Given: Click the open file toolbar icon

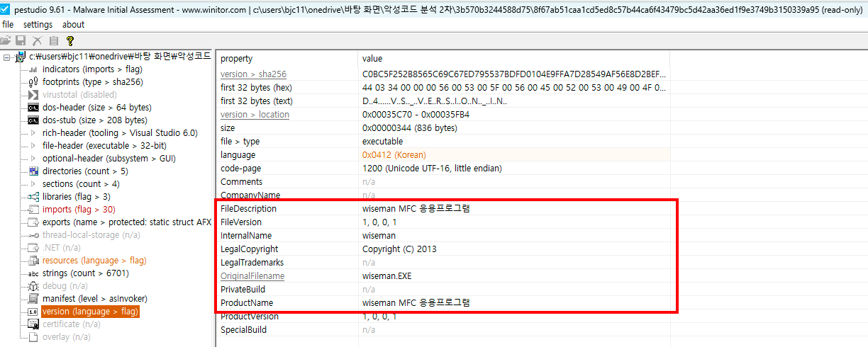Looking at the screenshot, I should [x=6, y=41].
